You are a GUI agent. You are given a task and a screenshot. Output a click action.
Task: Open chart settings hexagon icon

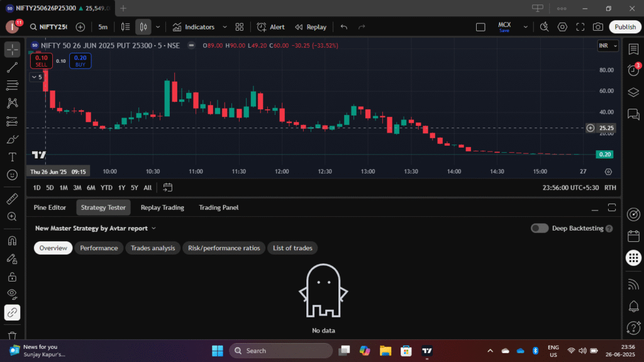coord(562,27)
